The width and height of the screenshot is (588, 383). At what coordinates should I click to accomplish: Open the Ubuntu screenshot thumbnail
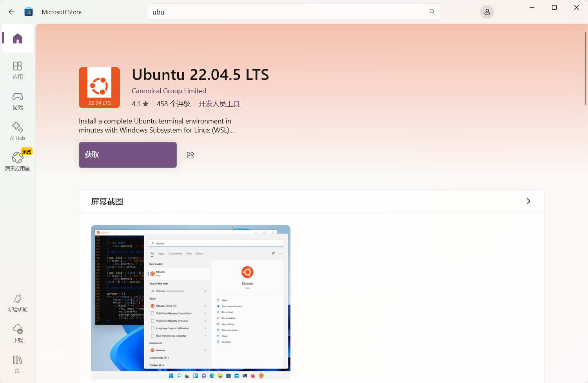coord(191,302)
